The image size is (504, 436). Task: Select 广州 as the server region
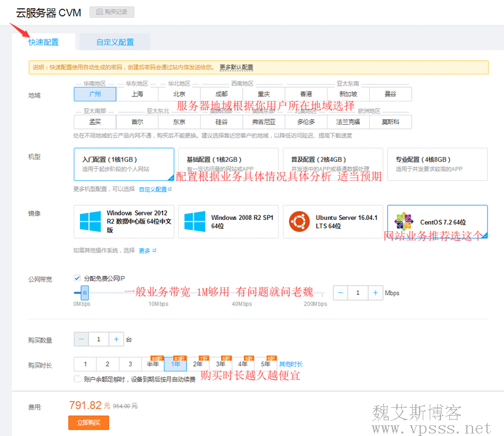(95, 94)
